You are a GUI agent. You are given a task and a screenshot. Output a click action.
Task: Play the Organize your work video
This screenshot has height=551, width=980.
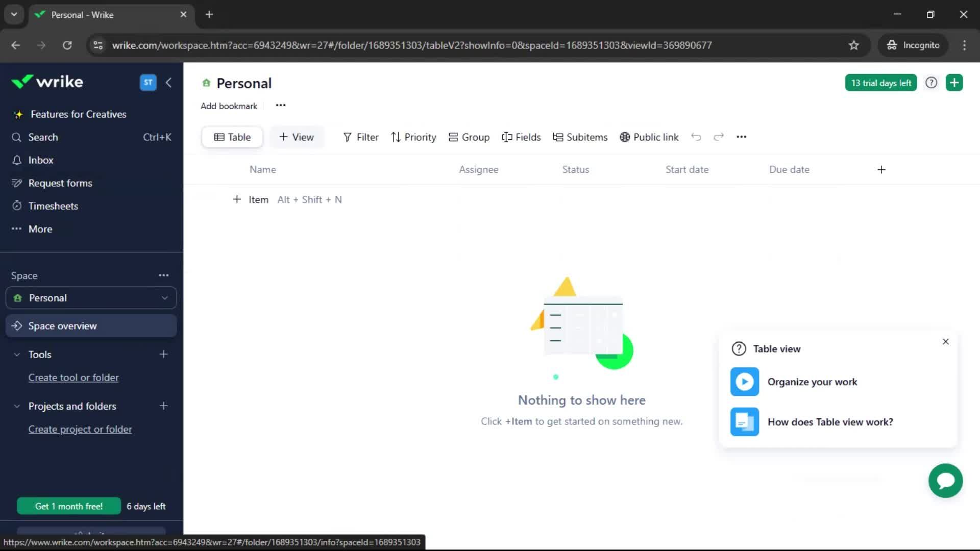click(x=745, y=382)
